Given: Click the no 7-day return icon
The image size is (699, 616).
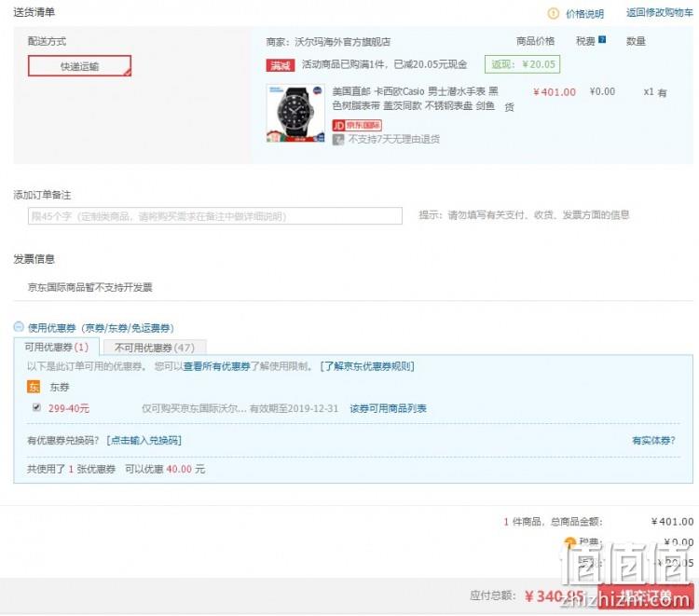Looking at the screenshot, I should 338,140.
